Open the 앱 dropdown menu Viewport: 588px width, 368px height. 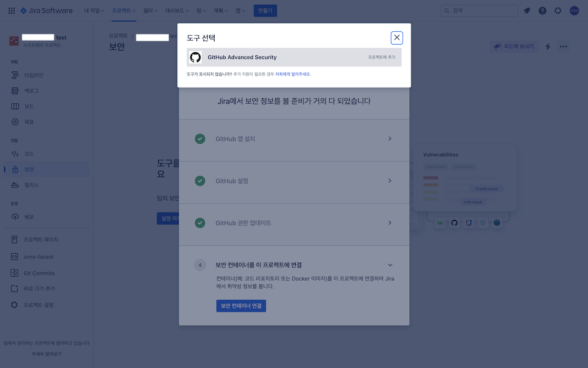(240, 11)
